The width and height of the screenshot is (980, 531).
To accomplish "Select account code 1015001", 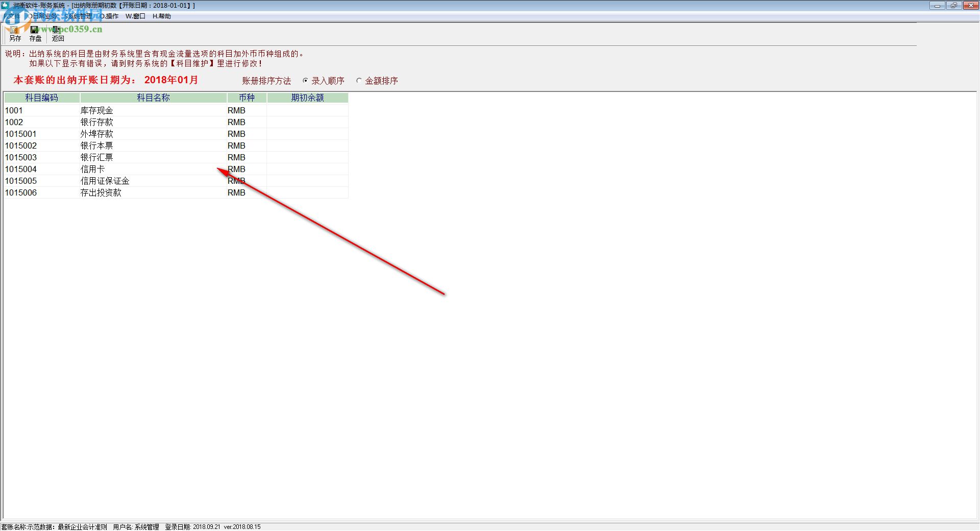I will point(21,134).
